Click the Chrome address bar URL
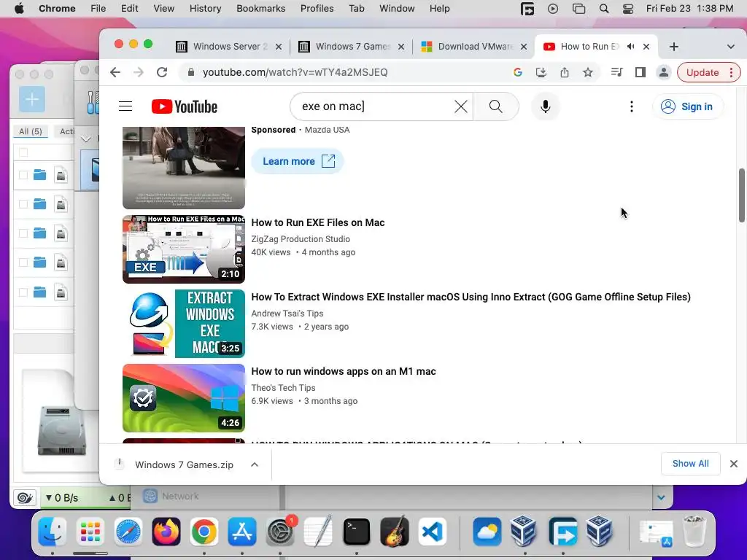This screenshot has height=560, width=747. (x=295, y=72)
